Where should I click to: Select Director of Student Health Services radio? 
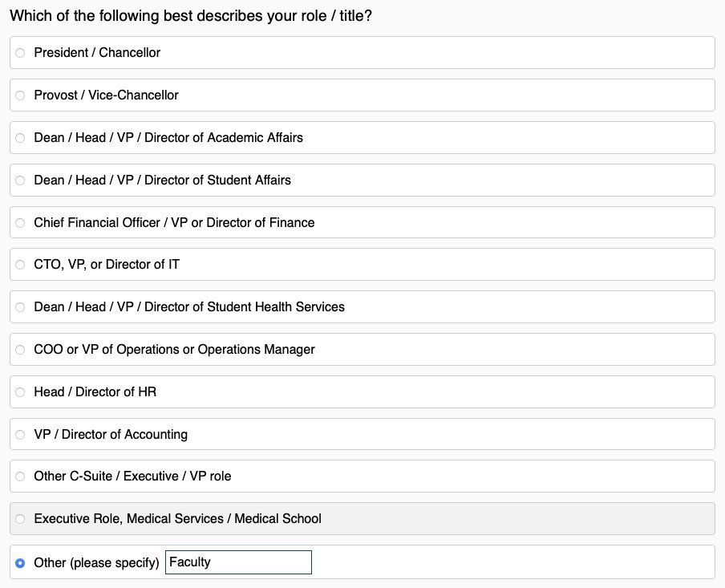21,307
